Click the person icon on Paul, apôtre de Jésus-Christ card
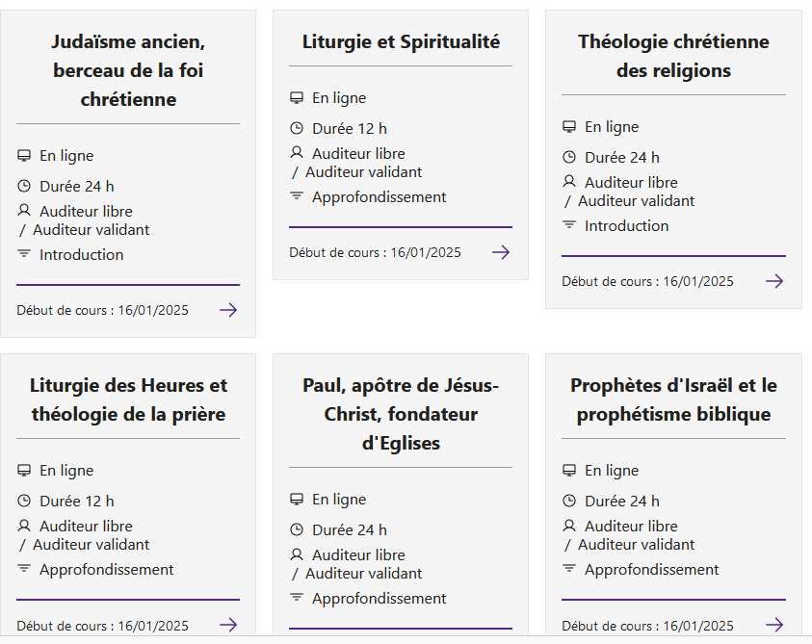The image size is (812, 644). pyautogui.click(x=296, y=554)
